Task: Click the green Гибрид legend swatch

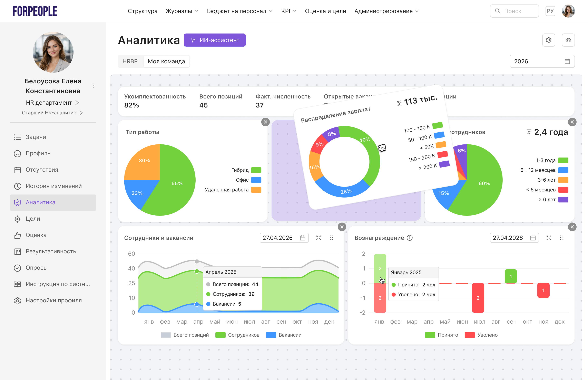Action: (x=256, y=170)
